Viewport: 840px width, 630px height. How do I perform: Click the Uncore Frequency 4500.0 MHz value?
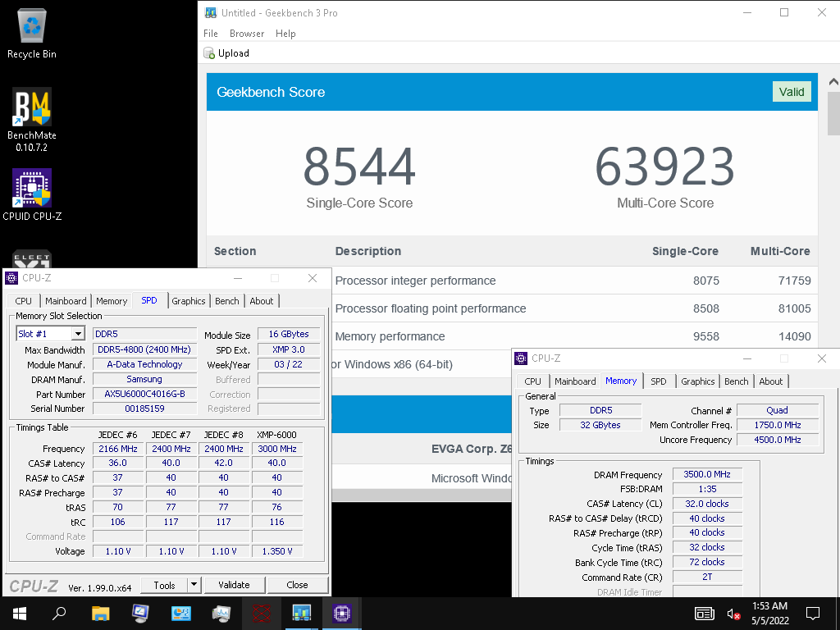point(778,440)
